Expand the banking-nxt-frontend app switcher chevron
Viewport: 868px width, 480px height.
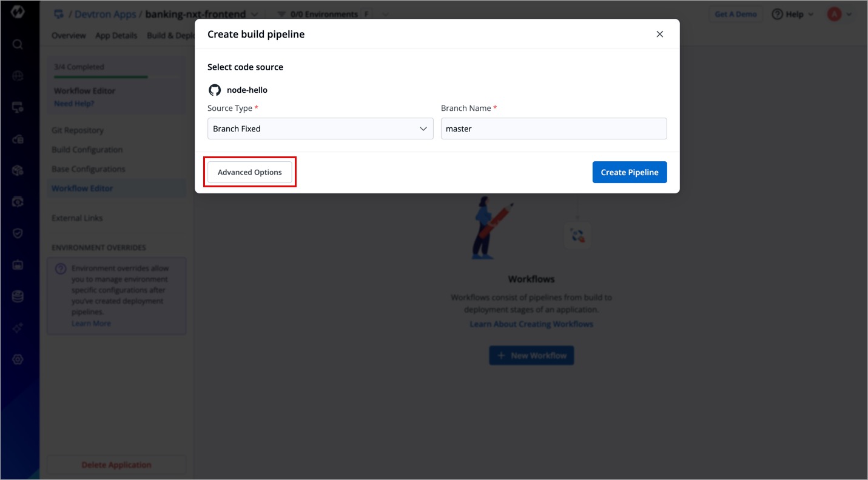click(x=255, y=14)
